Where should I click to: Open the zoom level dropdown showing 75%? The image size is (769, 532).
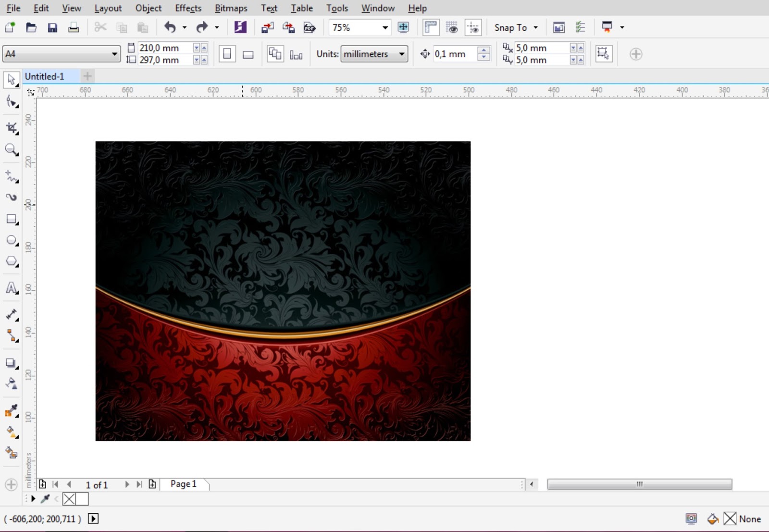[x=385, y=27]
